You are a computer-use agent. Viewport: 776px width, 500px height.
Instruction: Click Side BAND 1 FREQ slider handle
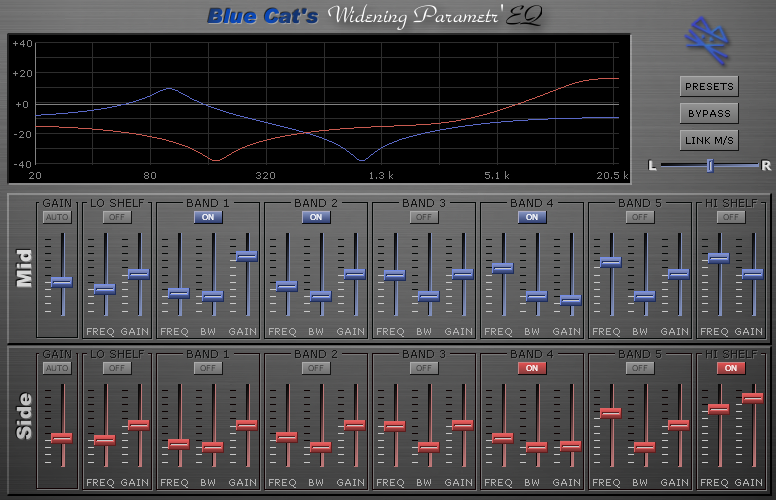(x=179, y=444)
